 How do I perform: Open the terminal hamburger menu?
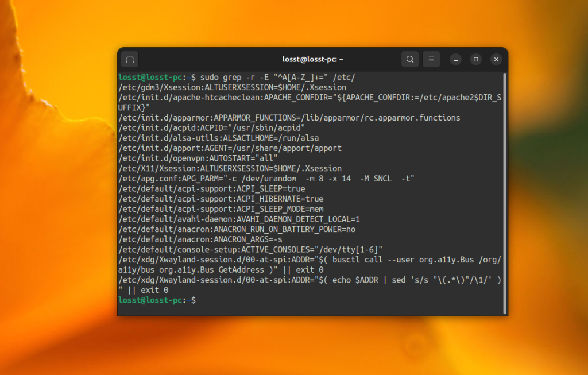pos(431,59)
